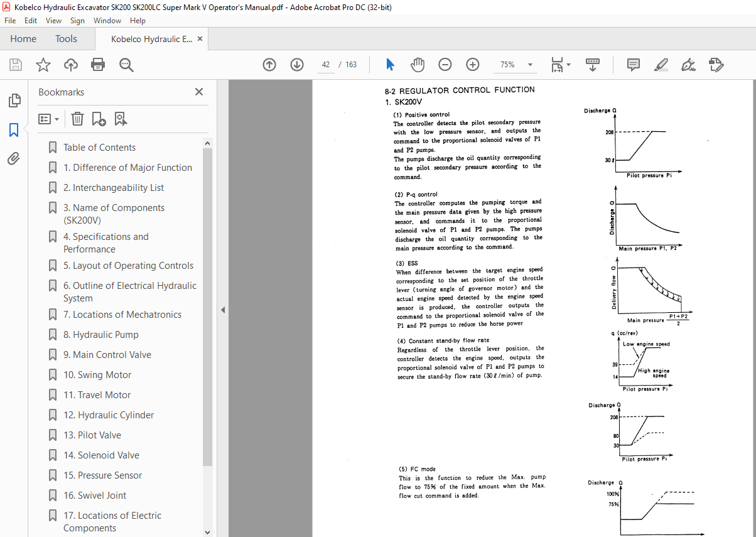Click the page number input field

325,65
